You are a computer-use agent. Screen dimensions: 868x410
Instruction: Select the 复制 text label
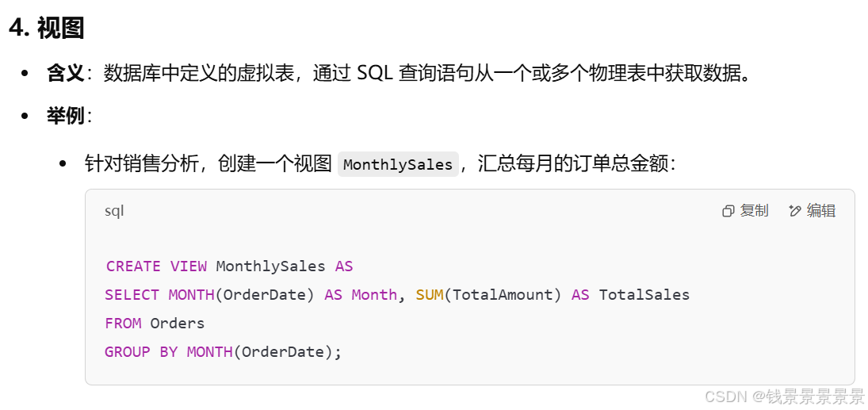coord(754,210)
